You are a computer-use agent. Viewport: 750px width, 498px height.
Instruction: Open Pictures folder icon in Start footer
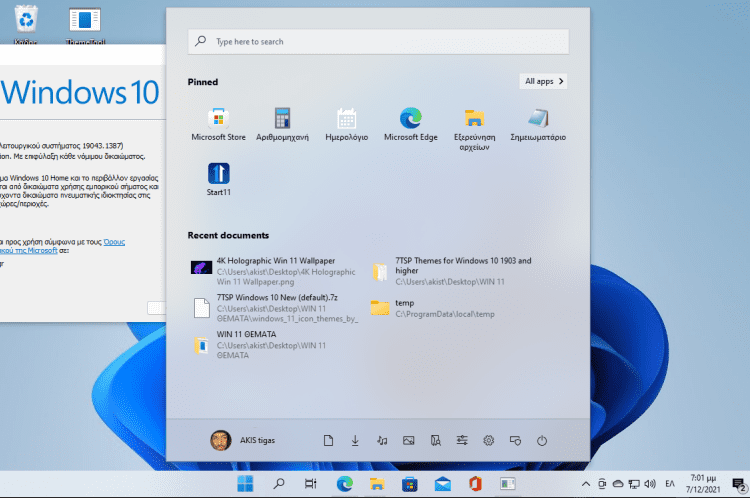408,441
